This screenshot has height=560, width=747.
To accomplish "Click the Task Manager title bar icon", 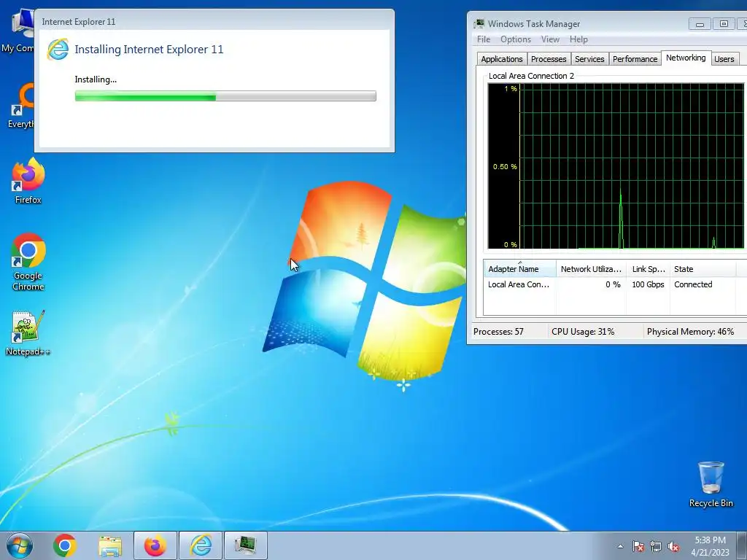I will pyautogui.click(x=479, y=24).
